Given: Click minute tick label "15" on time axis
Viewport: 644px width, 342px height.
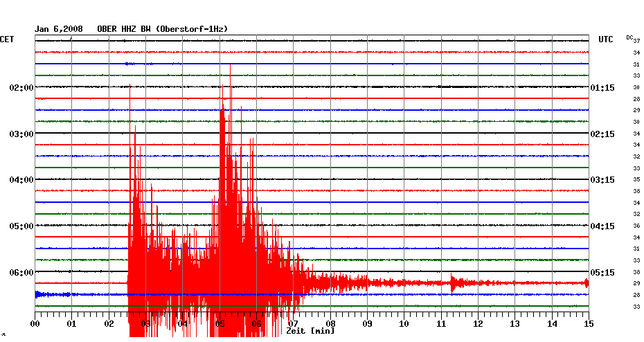Looking at the screenshot, I should [589, 324].
